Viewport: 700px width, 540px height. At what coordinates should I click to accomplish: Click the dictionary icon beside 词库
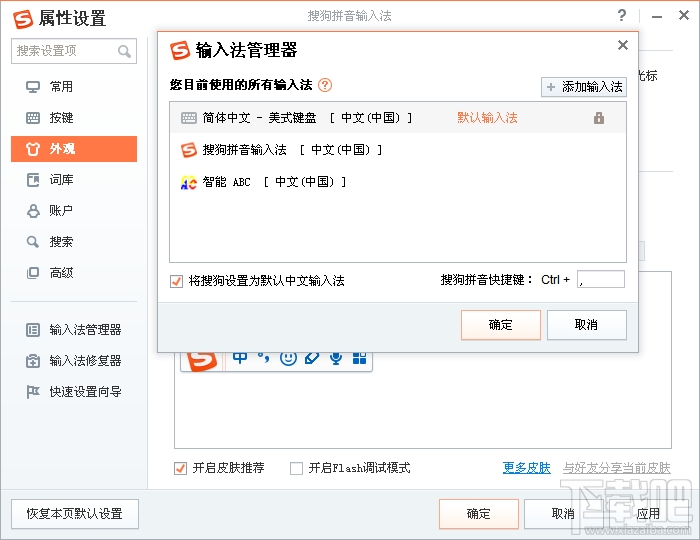[x=33, y=180]
